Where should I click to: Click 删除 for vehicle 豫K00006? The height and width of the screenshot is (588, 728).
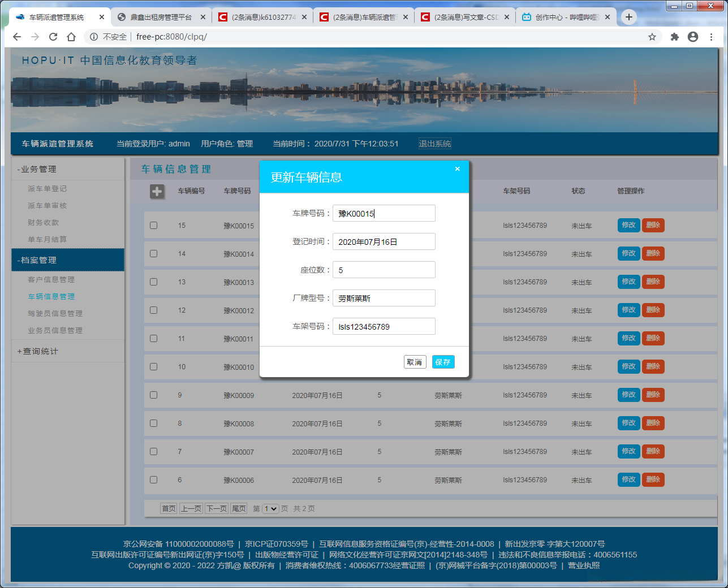[x=653, y=479]
